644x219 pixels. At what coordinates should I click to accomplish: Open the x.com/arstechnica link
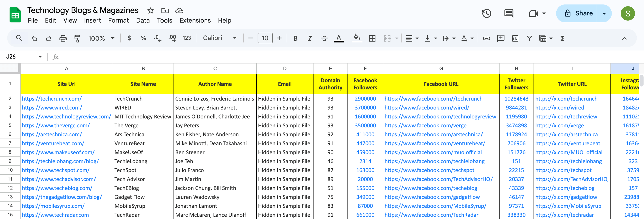click(566, 134)
